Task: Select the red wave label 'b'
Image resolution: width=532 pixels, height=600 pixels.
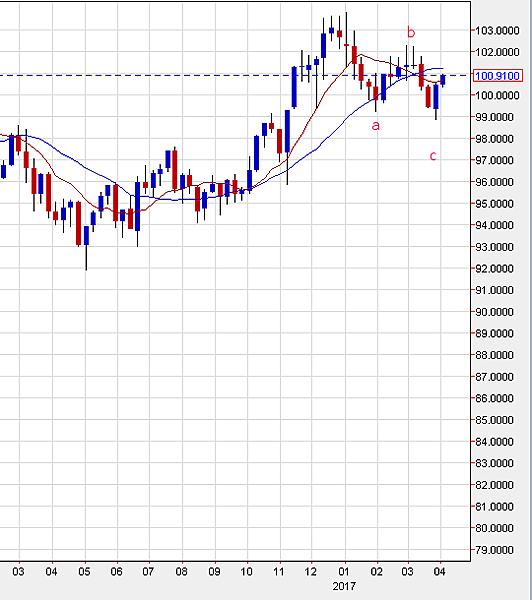Action: pos(411,32)
